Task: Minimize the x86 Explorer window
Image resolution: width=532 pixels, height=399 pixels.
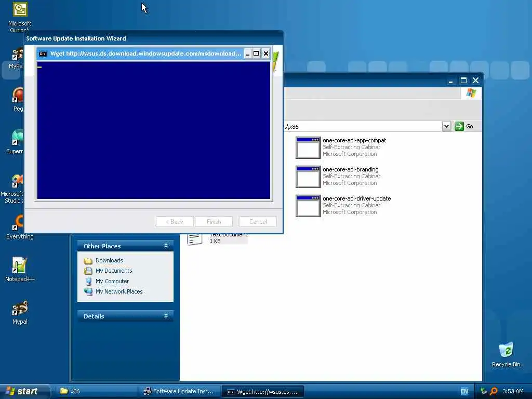Action: click(x=450, y=81)
